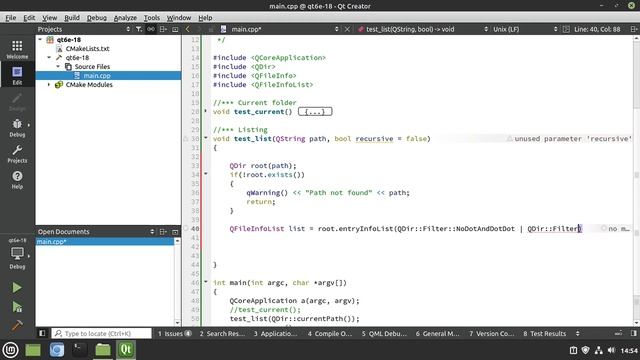Split the editor view

(633, 29)
